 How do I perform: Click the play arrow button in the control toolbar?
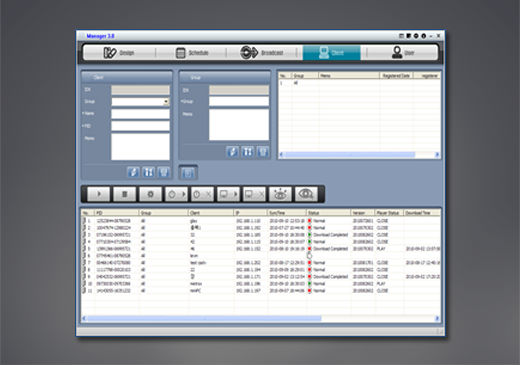click(99, 194)
